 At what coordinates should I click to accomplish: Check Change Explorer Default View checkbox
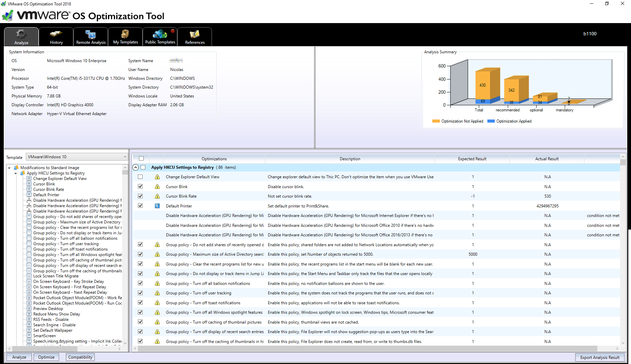(x=140, y=177)
